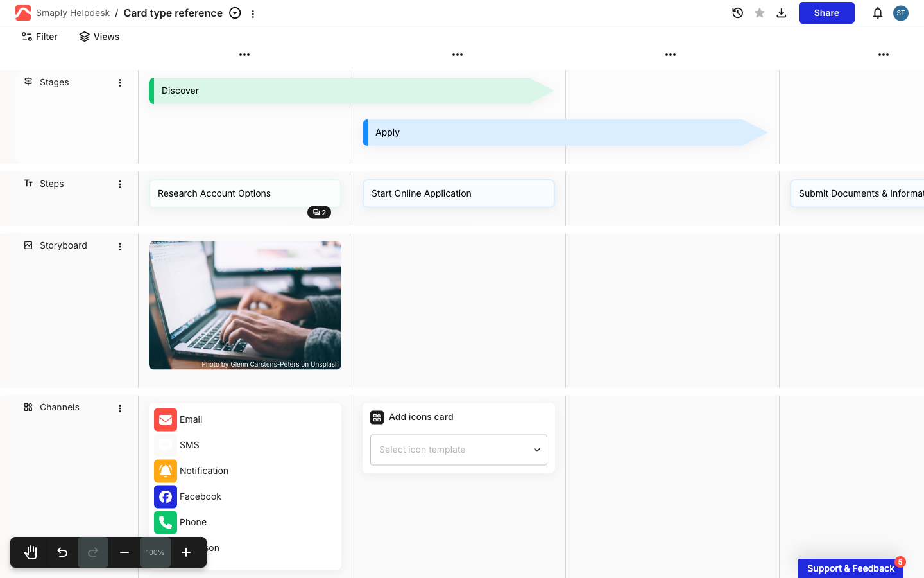Open the Filter menu
924x578 pixels.
coord(39,37)
